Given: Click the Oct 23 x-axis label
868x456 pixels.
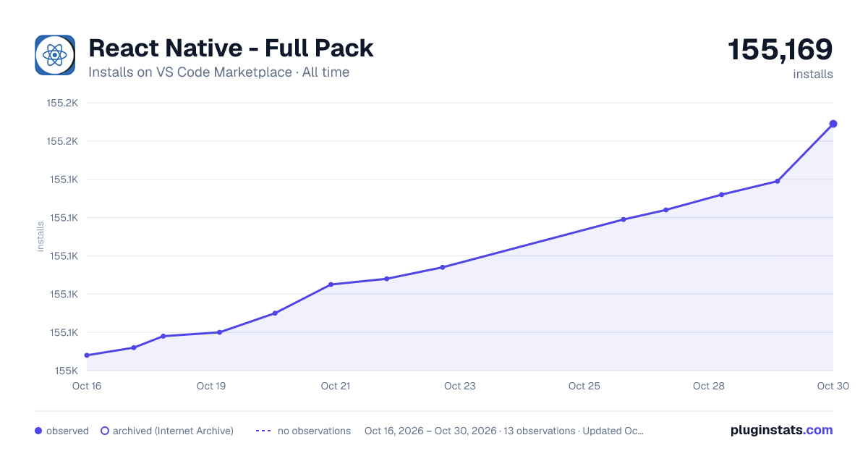Looking at the screenshot, I should [x=460, y=386].
